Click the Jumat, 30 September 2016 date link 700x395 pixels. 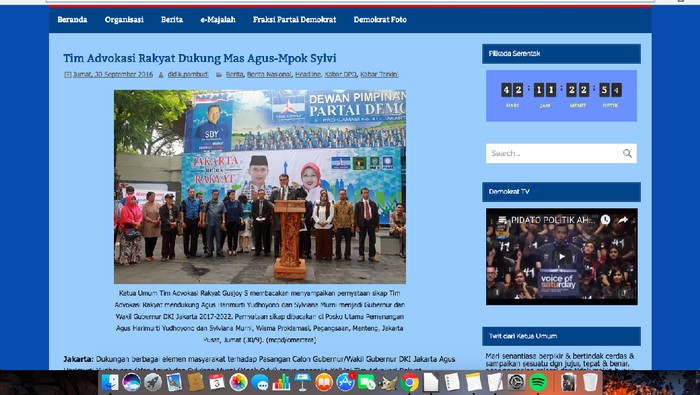[113, 75]
